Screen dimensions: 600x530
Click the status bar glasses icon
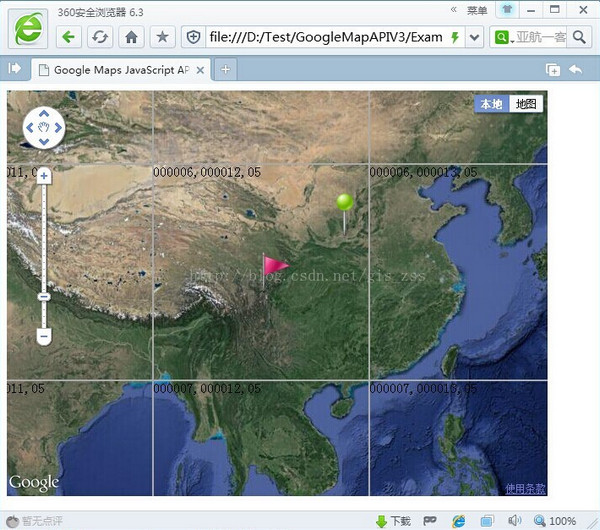point(430,520)
